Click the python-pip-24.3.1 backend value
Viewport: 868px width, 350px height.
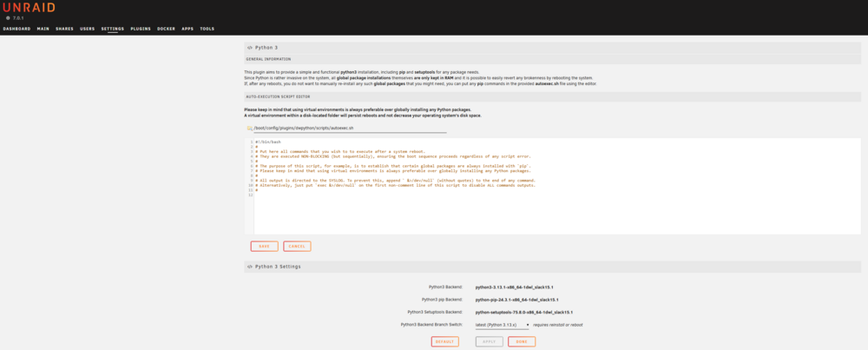517,300
